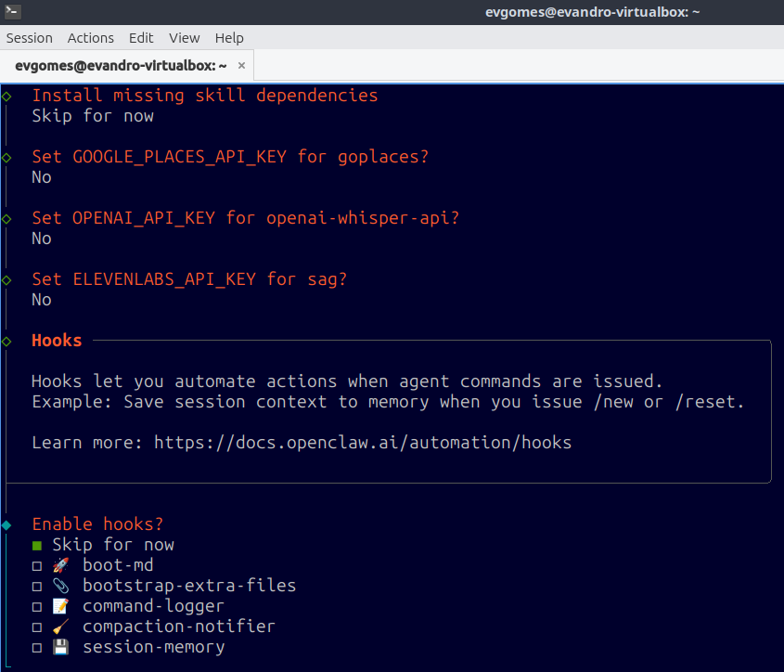
Task: Click the 'Install missing skill dependencies' text
Action: [x=205, y=95]
